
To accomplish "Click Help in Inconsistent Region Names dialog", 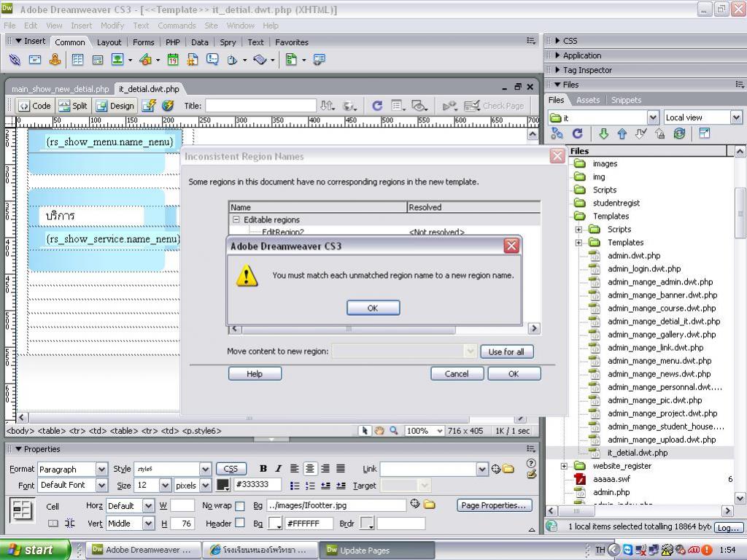I will tap(255, 374).
